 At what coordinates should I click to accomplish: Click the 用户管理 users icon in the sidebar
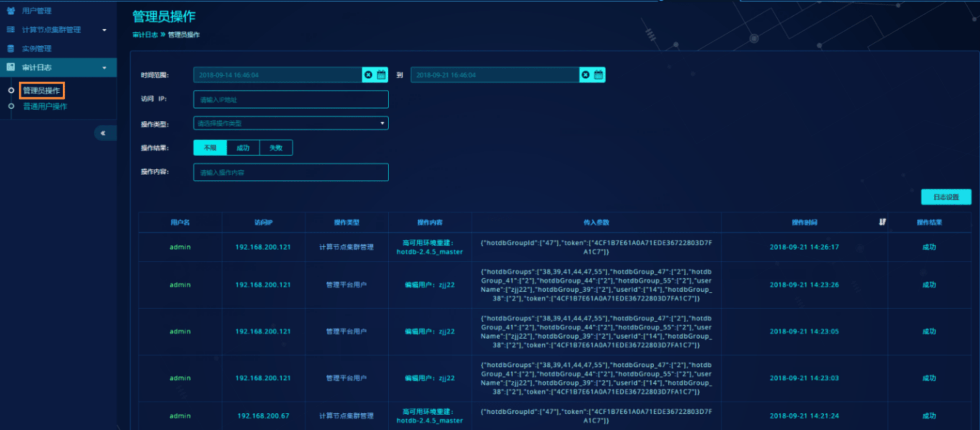(11, 11)
